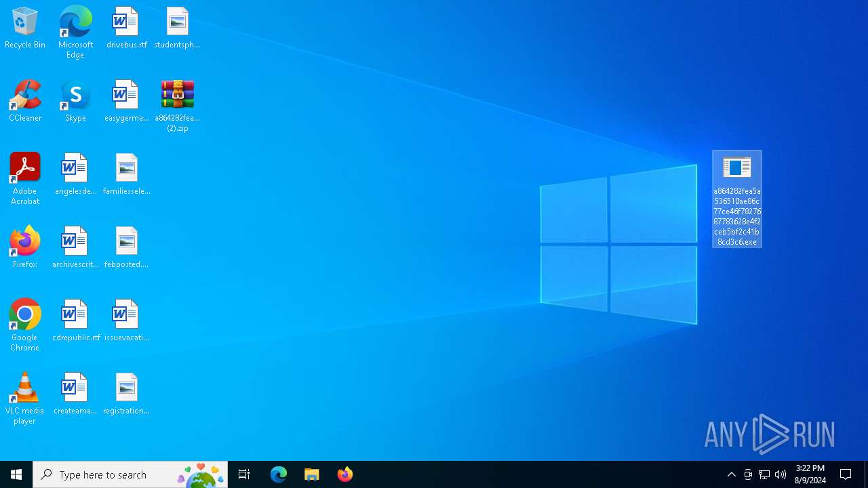Expand the hidden system tray icons
The image size is (868, 488).
click(x=732, y=474)
